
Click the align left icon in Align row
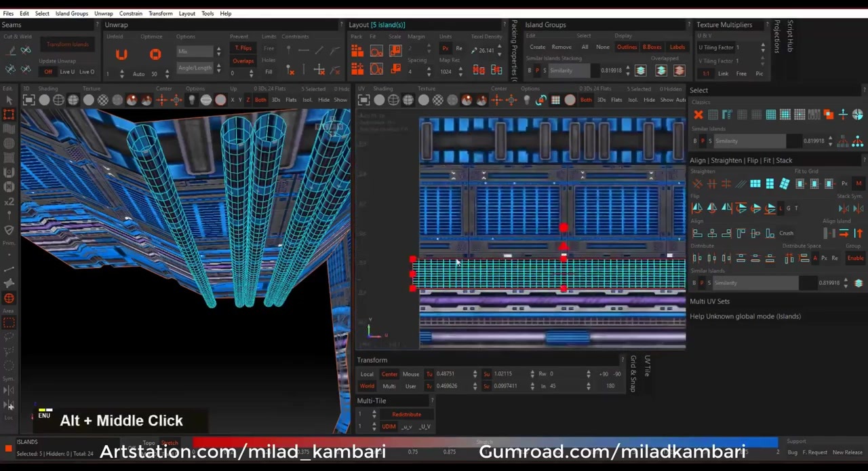697,233
